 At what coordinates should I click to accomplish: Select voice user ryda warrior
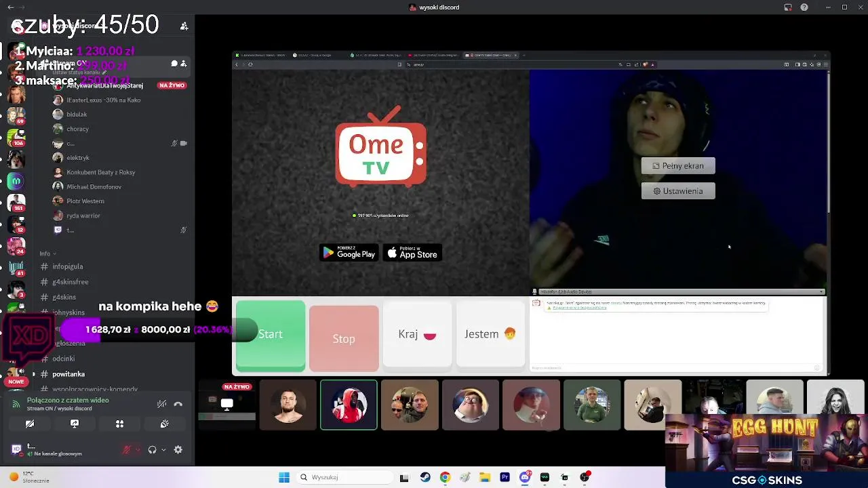tap(83, 216)
